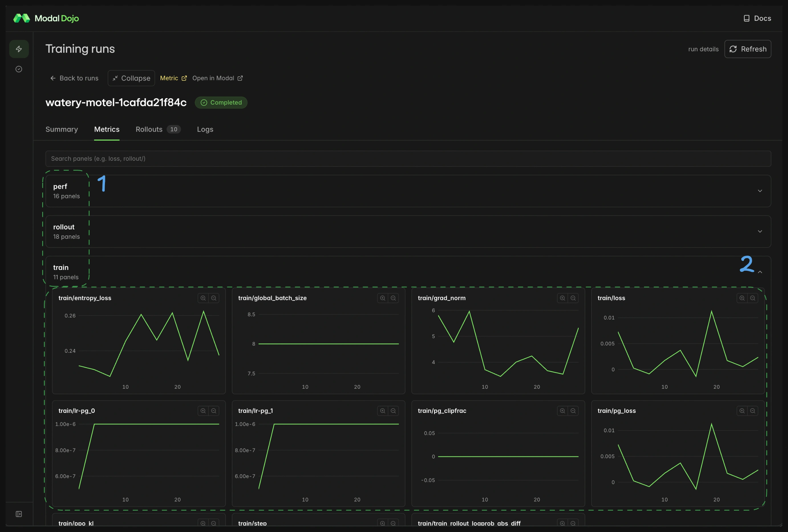Screen dimensions: 788x532
Task: Expand the rollout panels section chevron
Action: pyautogui.click(x=760, y=231)
